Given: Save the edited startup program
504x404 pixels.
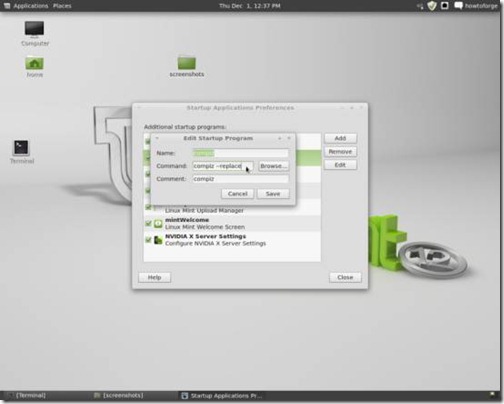Looking at the screenshot, I should click(x=273, y=194).
